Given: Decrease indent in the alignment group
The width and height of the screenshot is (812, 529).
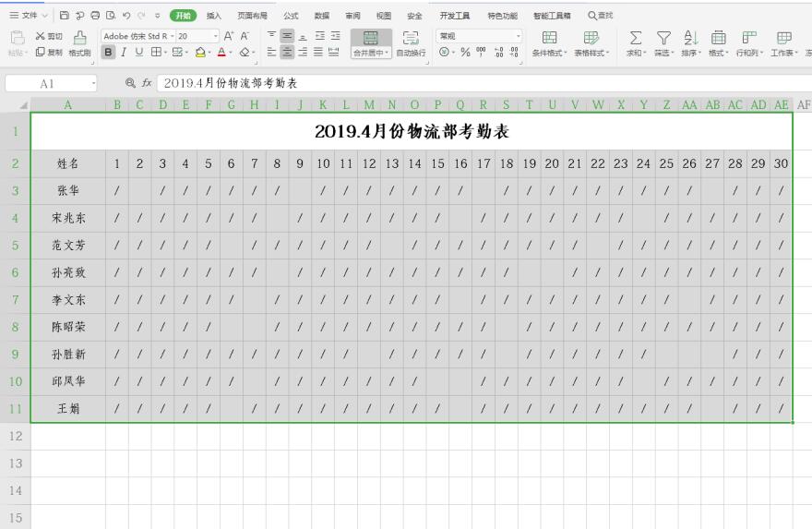Looking at the screenshot, I should [x=320, y=35].
